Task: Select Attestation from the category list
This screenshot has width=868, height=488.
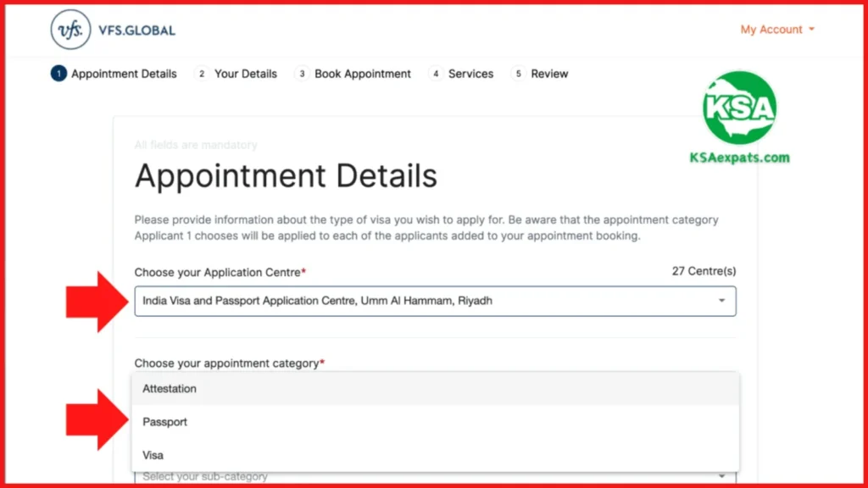Action: pos(435,388)
